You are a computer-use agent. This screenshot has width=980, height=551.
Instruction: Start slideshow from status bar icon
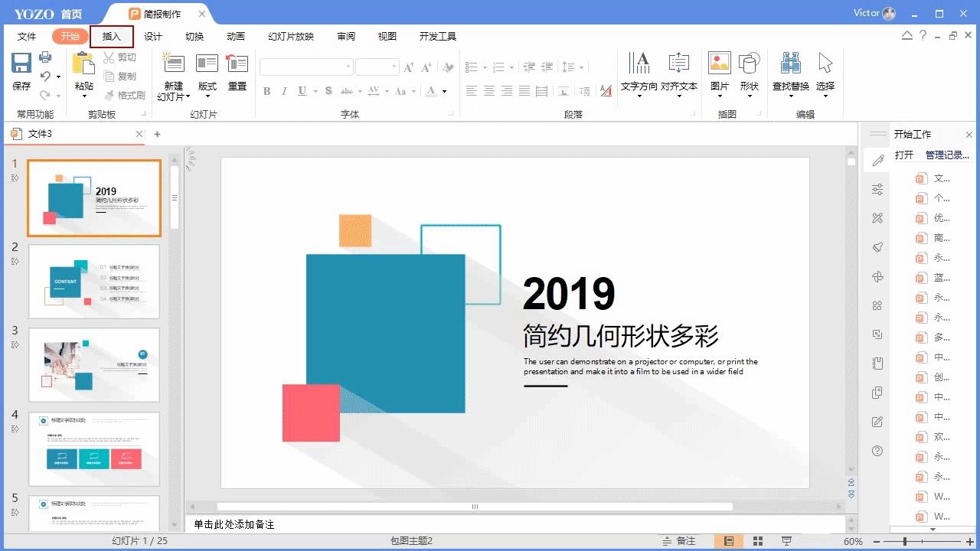tap(786, 541)
